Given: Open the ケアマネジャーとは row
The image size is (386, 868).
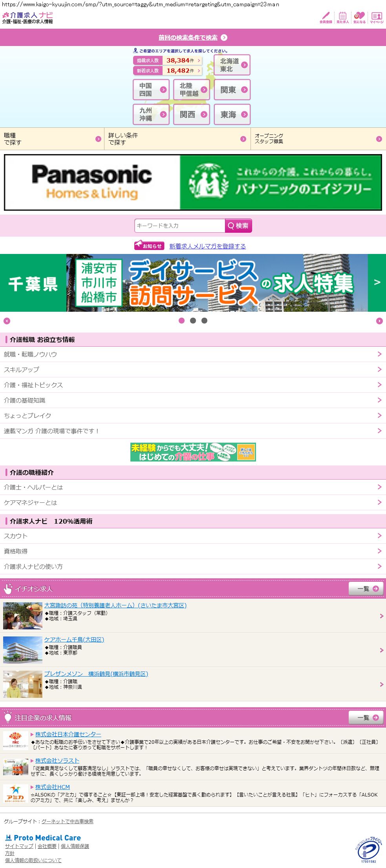Looking at the screenshot, I should (193, 502).
